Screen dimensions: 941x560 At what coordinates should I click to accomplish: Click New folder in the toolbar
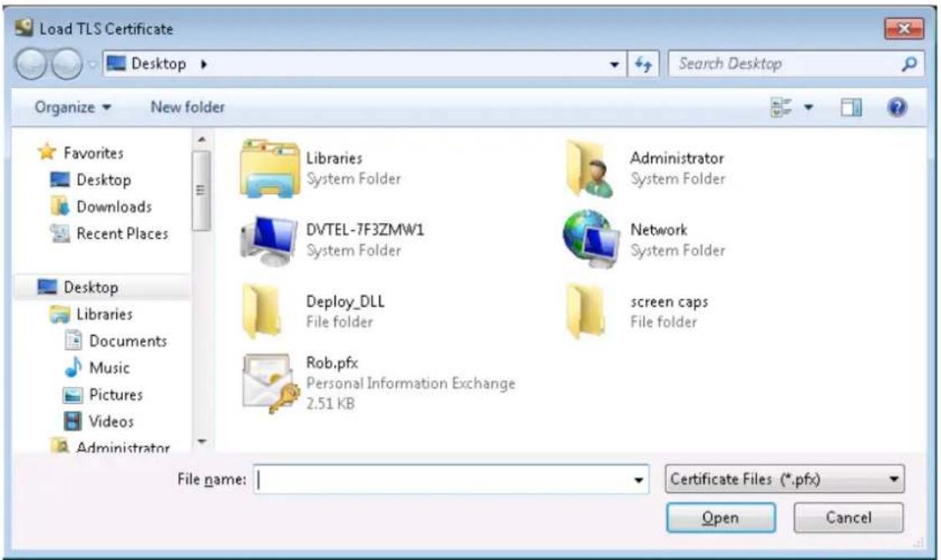tap(187, 108)
